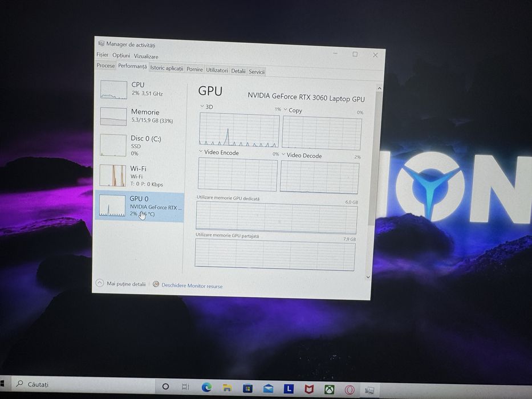Click scrollbar up arrow in GPU panel
The height and width of the screenshot is (399, 532).
(x=379, y=88)
